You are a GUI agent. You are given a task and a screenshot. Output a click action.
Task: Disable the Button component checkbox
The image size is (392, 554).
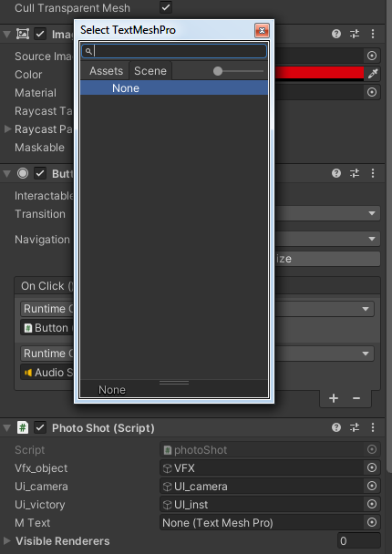(40, 173)
